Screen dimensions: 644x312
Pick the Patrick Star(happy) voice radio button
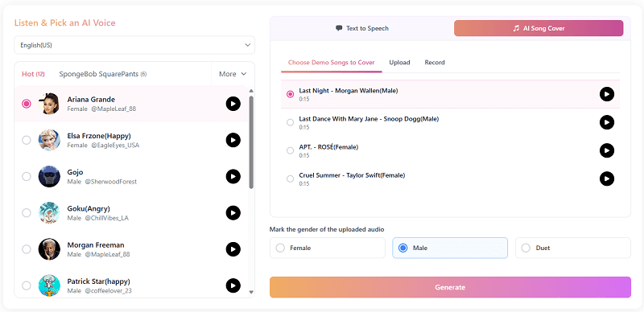[27, 285]
